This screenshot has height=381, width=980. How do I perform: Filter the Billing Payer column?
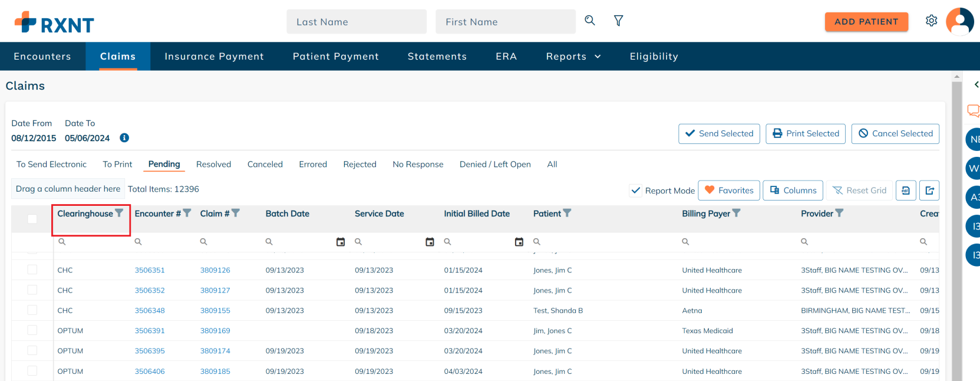[736, 213]
